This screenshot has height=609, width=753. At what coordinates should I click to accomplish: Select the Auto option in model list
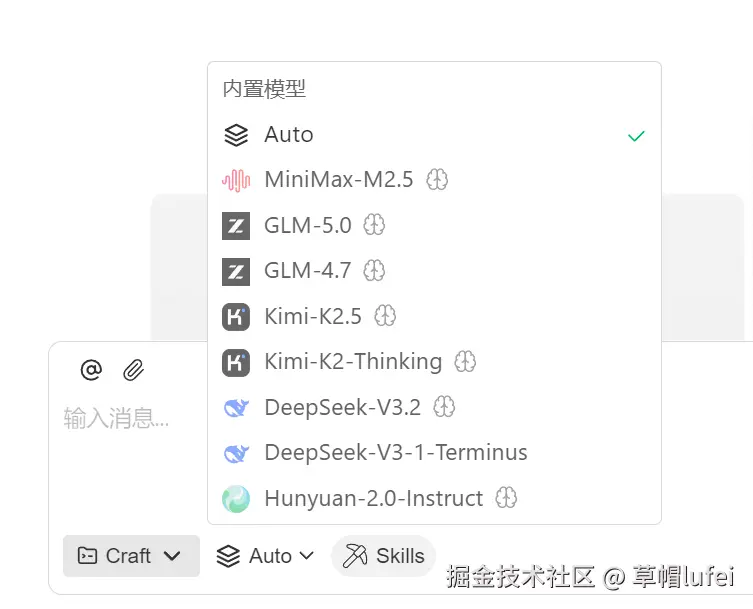pos(289,135)
